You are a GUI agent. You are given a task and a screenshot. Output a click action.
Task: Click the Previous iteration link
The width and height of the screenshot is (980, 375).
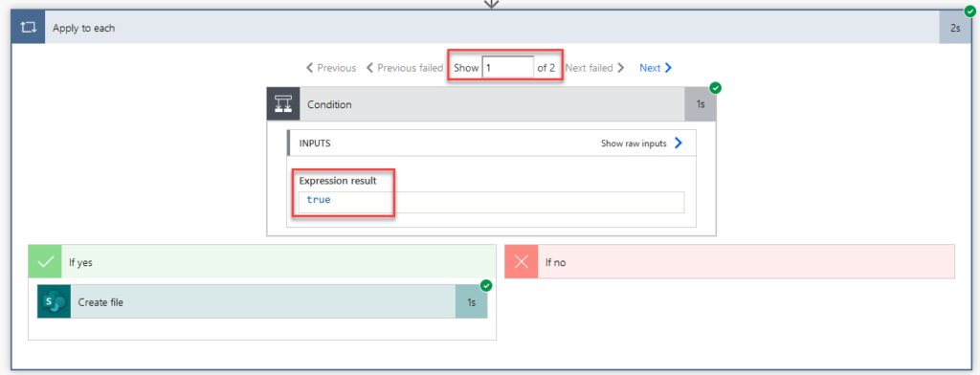click(x=330, y=68)
